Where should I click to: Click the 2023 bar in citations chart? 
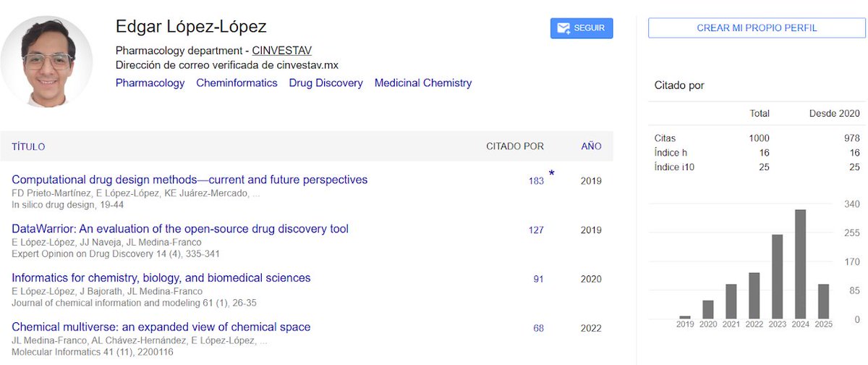coord(777,277)
